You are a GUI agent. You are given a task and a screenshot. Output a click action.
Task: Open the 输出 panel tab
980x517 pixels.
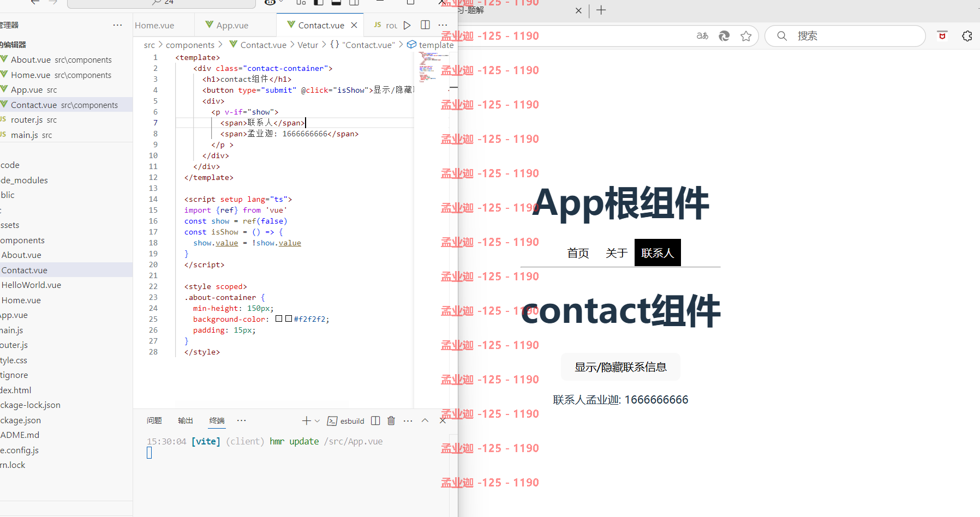[186, 420]
